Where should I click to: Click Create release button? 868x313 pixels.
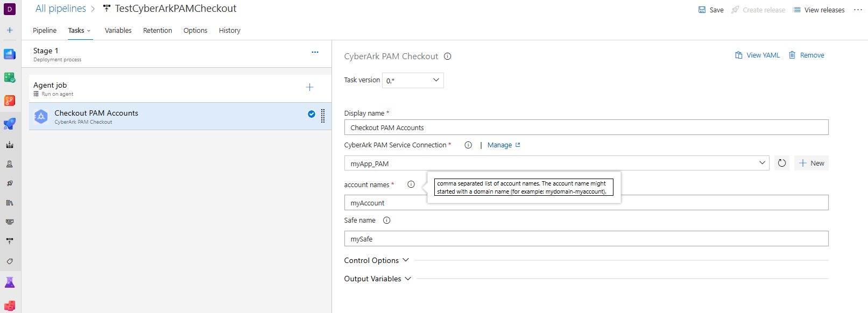[758, 10]
